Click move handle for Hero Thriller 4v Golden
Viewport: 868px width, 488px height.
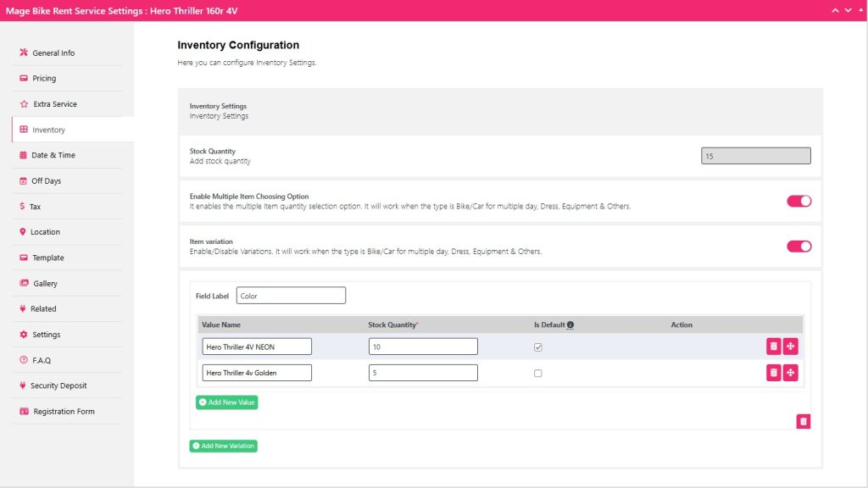(x=790, y=373)
